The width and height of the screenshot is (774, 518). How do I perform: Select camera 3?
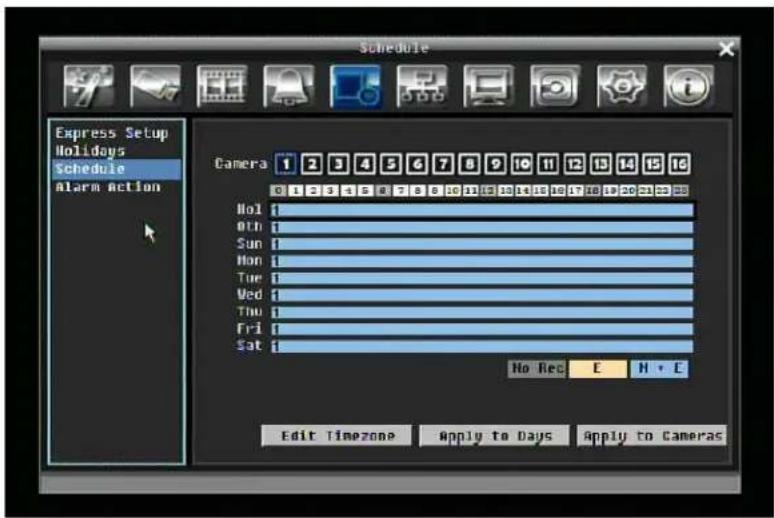338,164
